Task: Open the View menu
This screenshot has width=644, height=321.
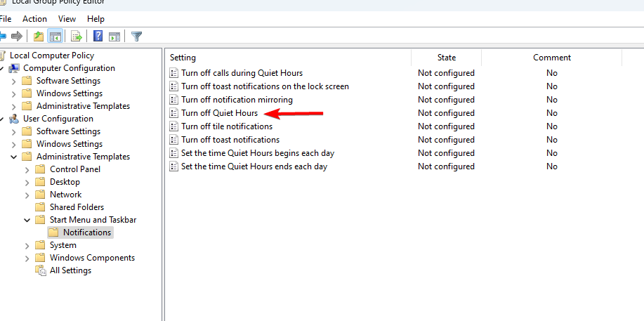Action: (67, 19)
